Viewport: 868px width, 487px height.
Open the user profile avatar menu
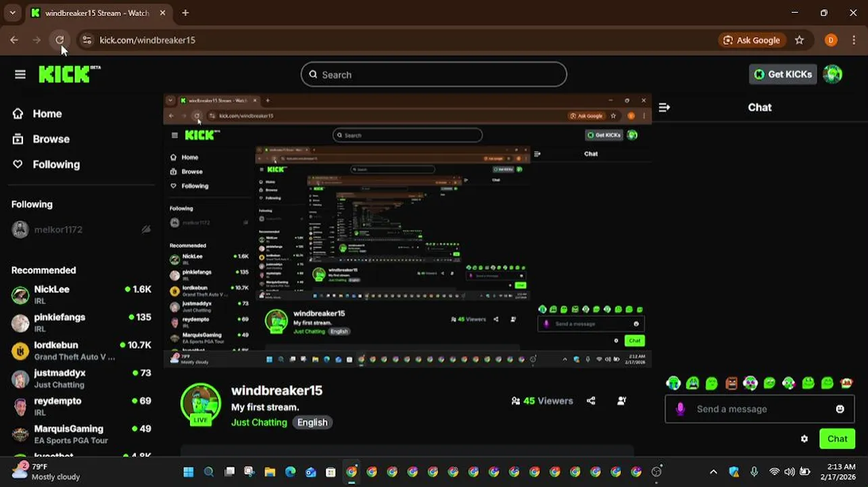click(833, 74)
